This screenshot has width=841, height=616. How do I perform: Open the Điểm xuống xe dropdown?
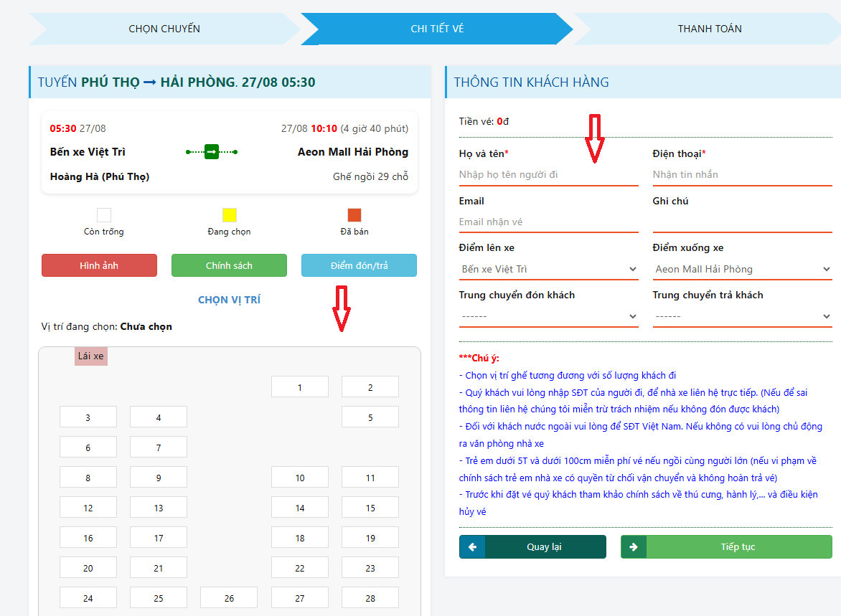(x=742, y=270)
